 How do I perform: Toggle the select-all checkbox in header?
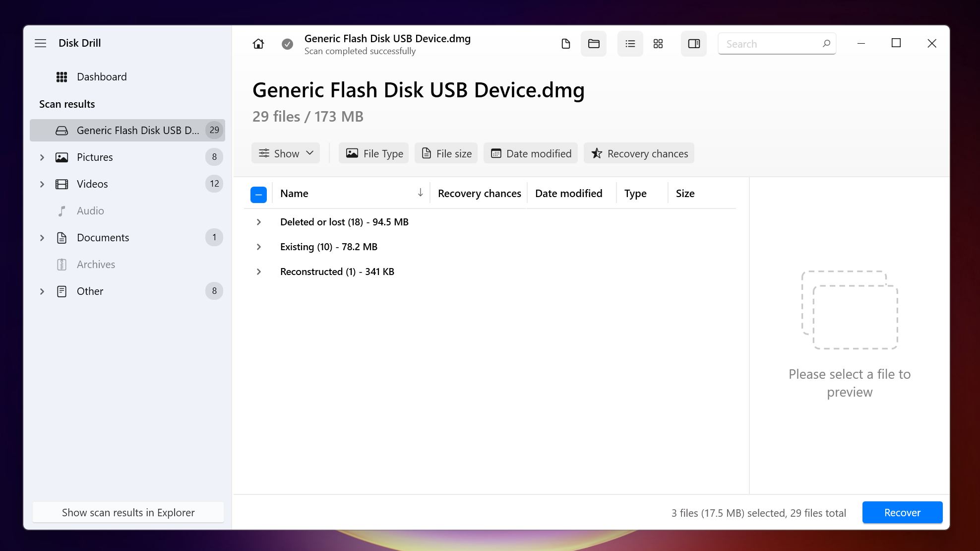point(258,195)
